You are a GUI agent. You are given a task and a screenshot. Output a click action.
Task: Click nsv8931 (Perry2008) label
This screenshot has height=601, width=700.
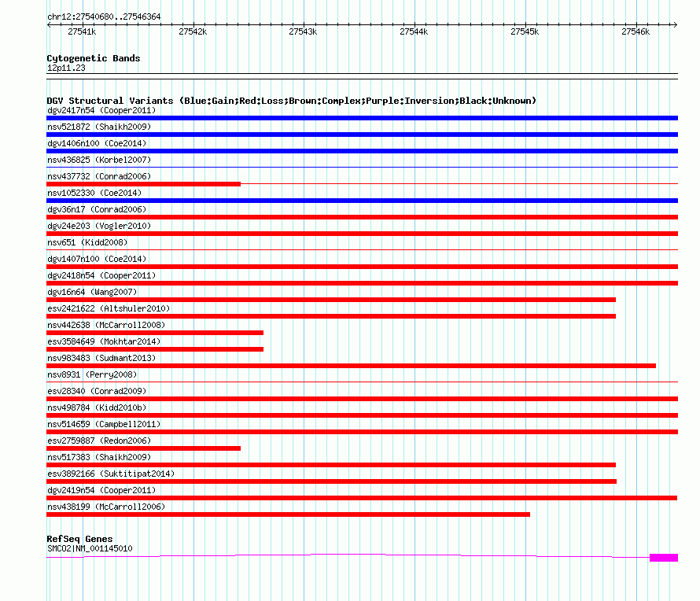tap(92, 374)
